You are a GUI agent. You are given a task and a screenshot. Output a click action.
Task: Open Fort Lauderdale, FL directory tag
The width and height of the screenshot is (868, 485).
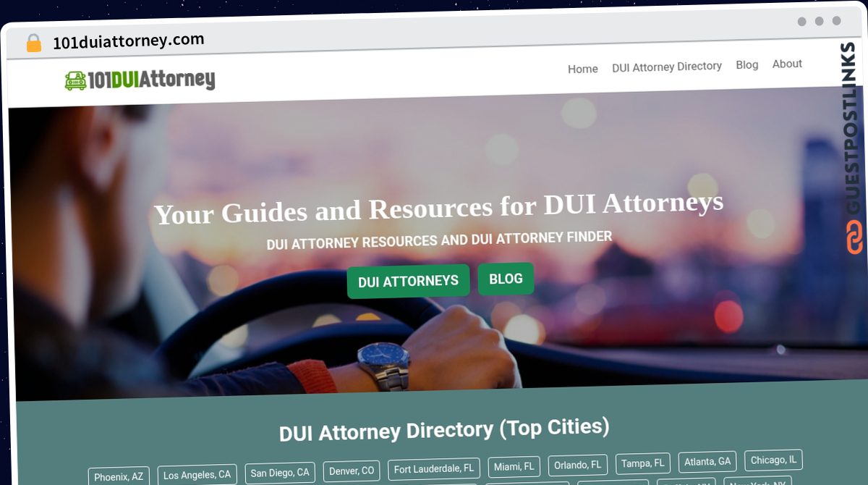[434, 468]
